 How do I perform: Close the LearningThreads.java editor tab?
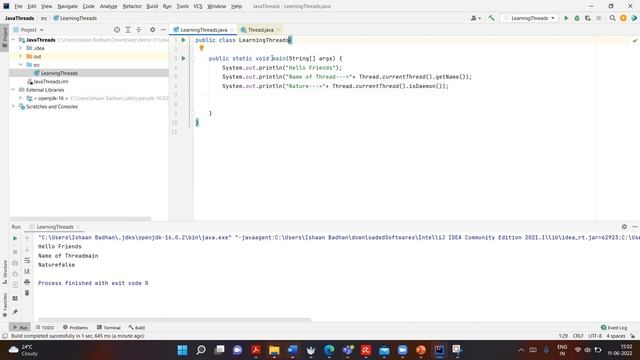[232, 30]
